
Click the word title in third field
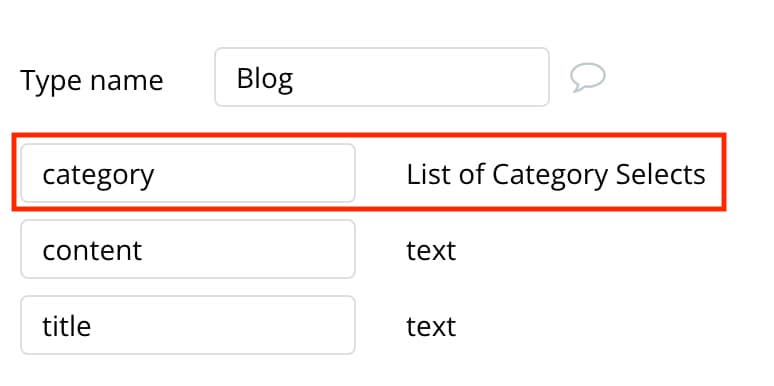click(x=67, y=326)
